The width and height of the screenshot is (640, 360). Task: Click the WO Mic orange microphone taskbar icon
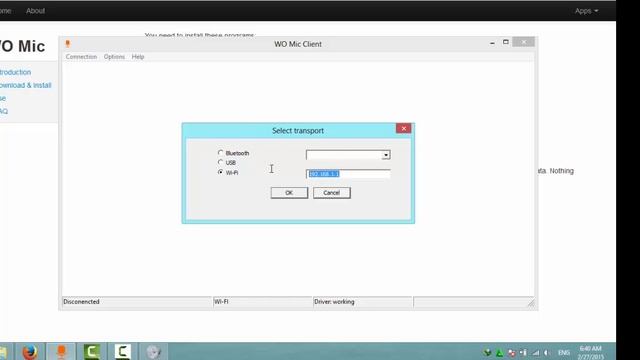61,351
